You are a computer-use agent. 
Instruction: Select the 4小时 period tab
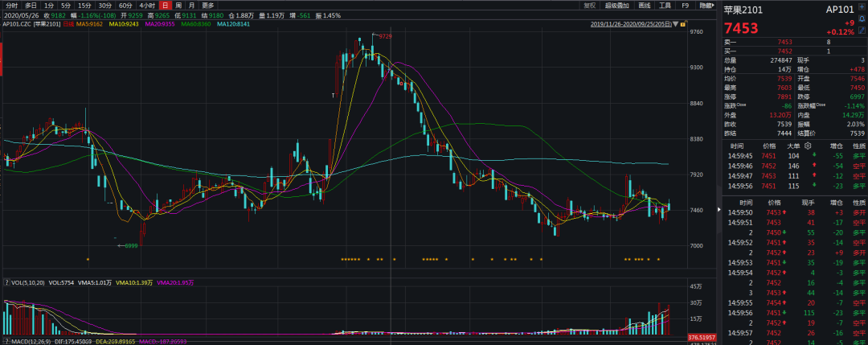click(147, 6)
